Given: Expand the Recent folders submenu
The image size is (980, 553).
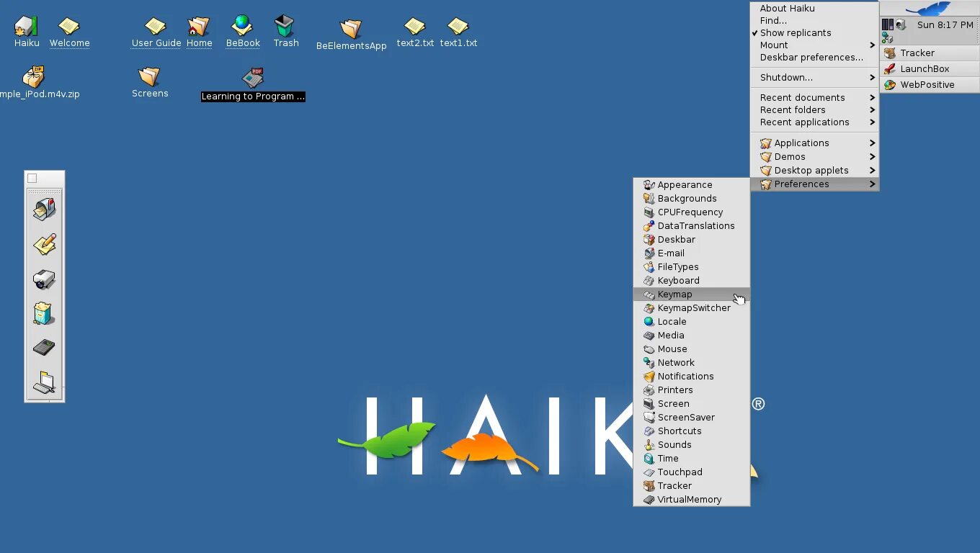Looking at the screenshot, I should coord(814,110).
